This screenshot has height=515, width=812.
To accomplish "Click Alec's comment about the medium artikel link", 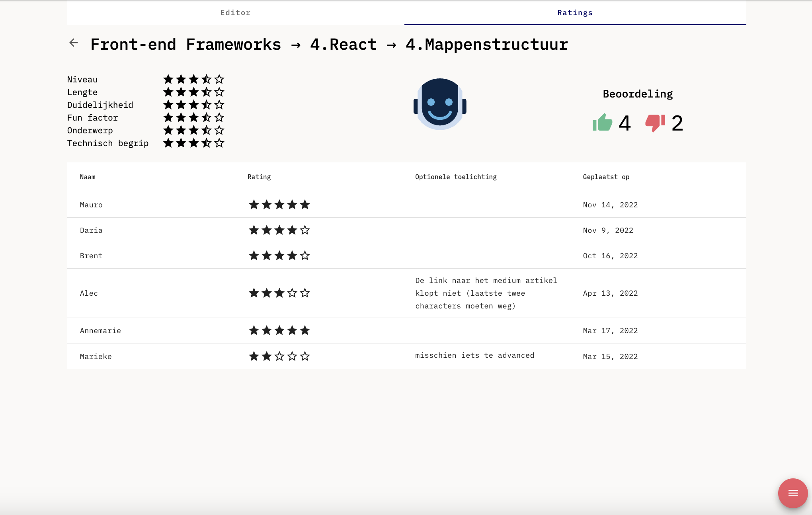I will (486, 293).
